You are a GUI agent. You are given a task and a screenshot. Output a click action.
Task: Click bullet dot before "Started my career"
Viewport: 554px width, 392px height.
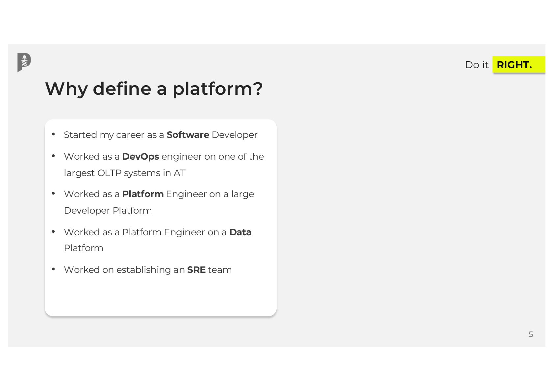point(53,134)
